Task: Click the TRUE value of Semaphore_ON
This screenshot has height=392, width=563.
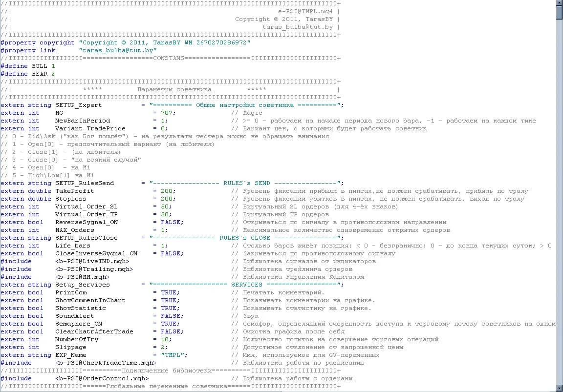Action: pos(169,324)
